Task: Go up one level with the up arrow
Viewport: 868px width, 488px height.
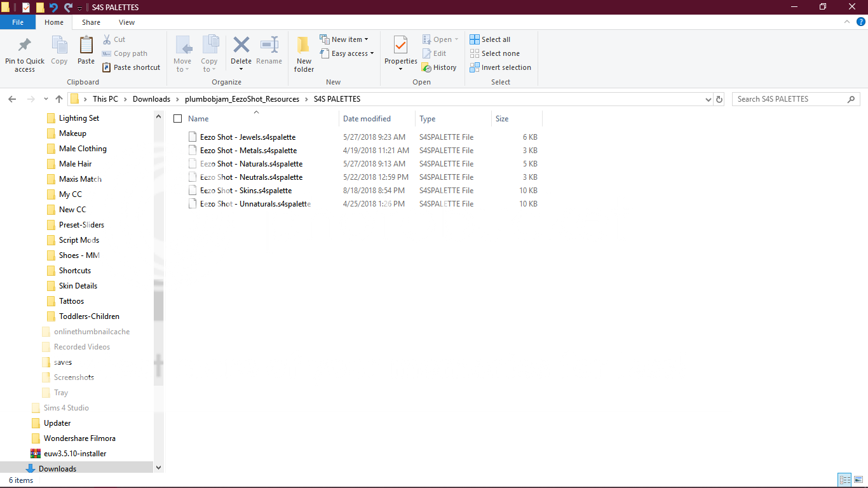Action: point(59,99)
